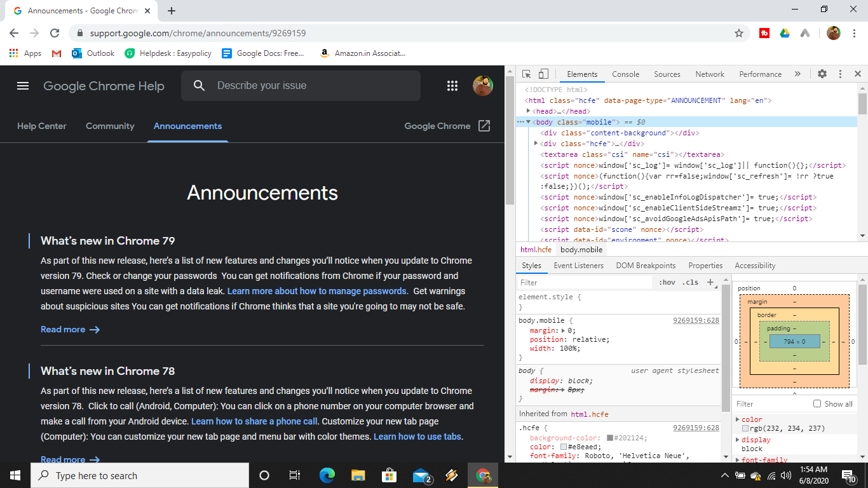Toggle the DevTools device toolbar icon
The image size is (868, 488).
(x=543, y=74)
